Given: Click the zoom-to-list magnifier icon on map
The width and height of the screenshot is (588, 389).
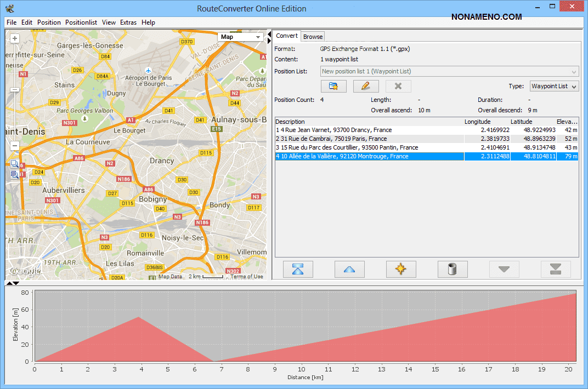Looking at the screenshot, I should (14, 175).
